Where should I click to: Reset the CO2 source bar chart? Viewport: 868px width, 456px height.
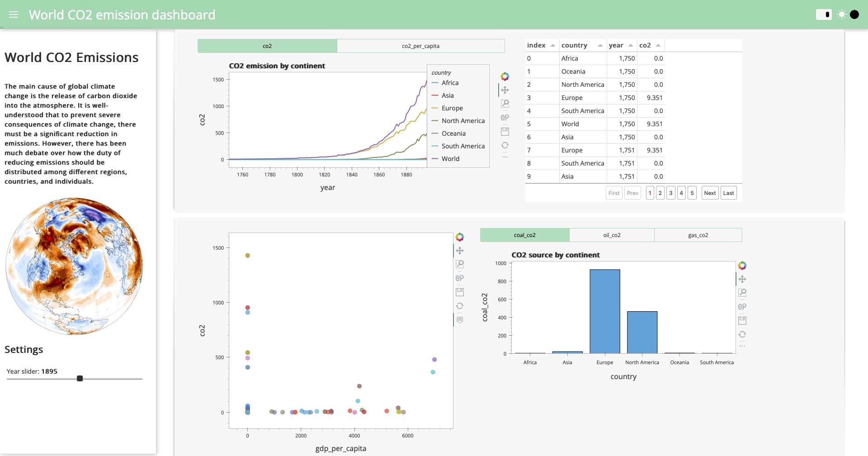pos(742,334)
